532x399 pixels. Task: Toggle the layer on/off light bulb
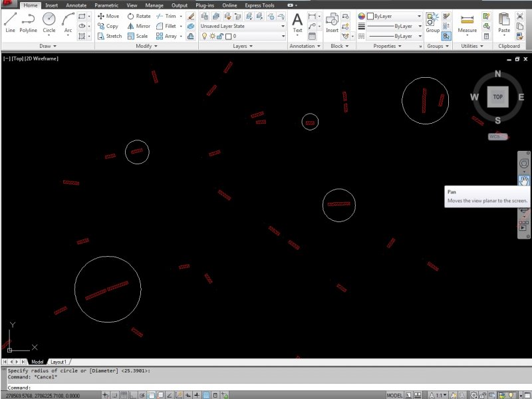pyautogui.click(x=204, y=36)
